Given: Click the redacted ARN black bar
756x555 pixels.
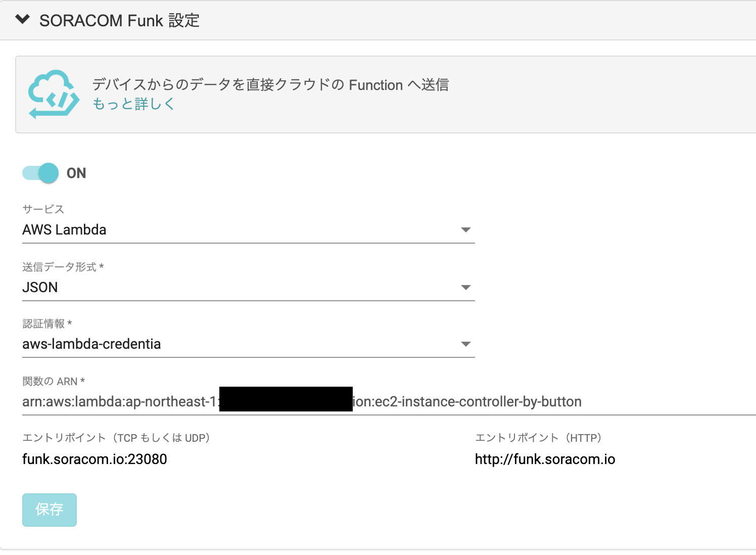Looking at the screenshot, I should tap(286, 399).
